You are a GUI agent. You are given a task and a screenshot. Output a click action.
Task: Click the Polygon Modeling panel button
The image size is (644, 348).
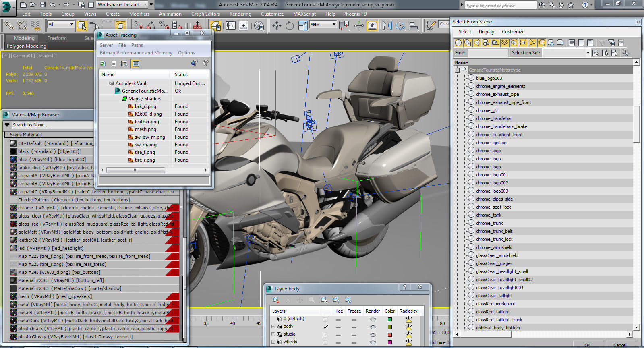point(27,46)
